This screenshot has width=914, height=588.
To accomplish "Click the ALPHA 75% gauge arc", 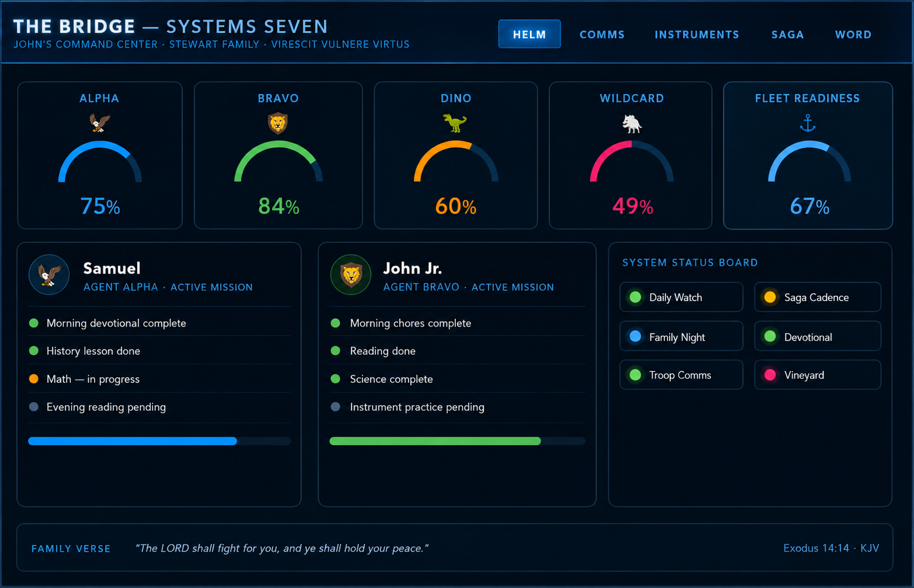I will (x=100, y=145).
